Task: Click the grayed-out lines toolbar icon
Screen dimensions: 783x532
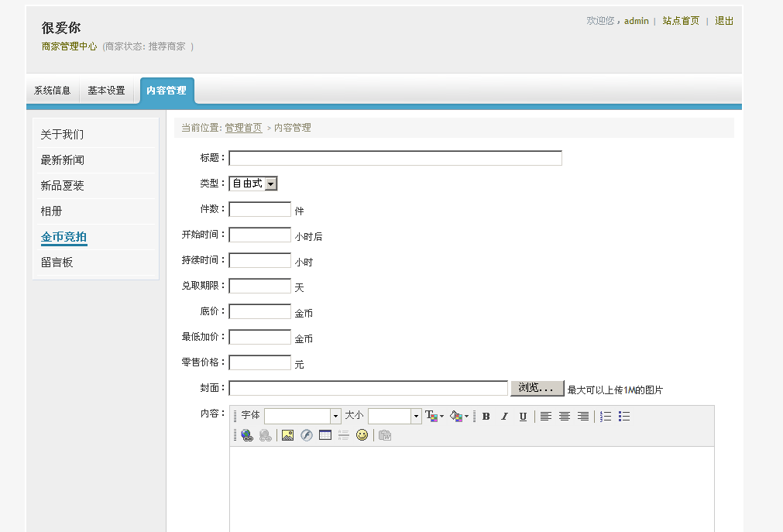Action: pyautogui.click(x=344, y=435)
